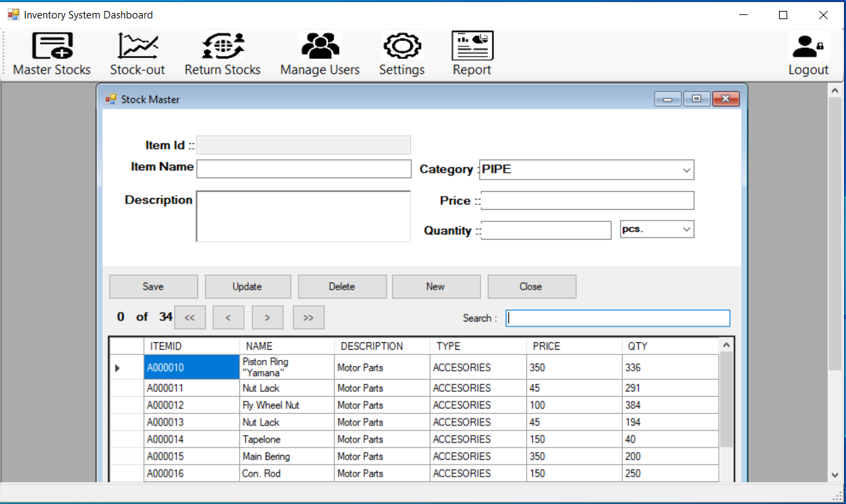Click the New button

click(x=435, y=287)
